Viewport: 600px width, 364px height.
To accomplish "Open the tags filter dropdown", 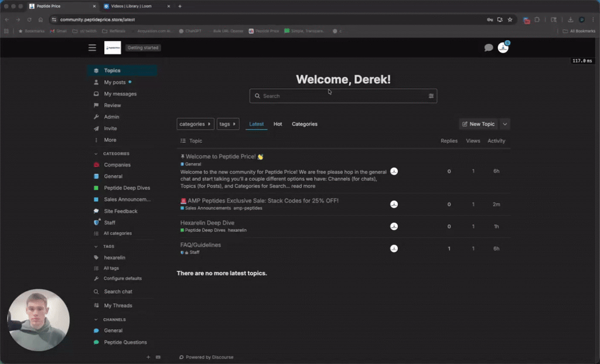I will pyautogui.click(x=228, y=124).
